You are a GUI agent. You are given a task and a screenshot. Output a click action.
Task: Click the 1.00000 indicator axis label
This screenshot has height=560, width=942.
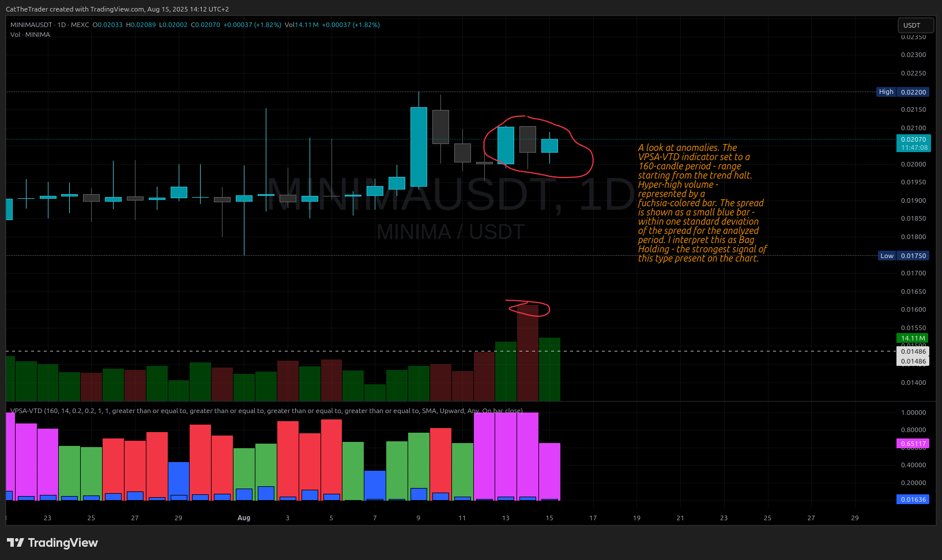tap(914, 413)
